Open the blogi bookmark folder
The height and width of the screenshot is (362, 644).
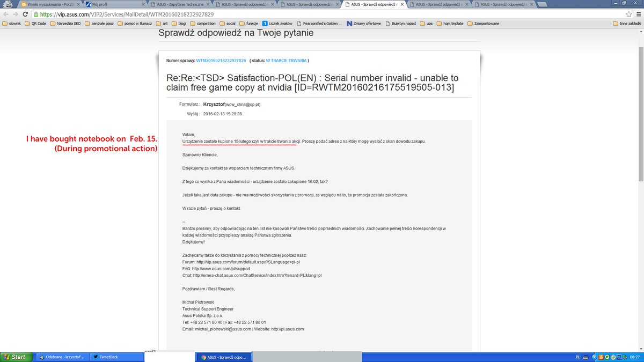click(x=179, y=24)
